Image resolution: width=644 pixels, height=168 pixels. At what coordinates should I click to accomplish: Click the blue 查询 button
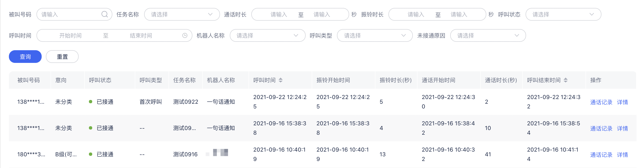pyautogui.click(x=25, y=57)
